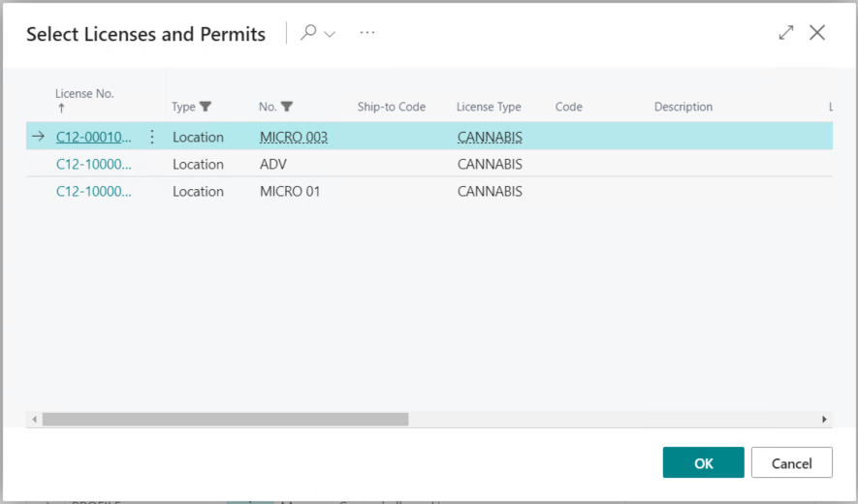Click Location type in ADV row
This screenshot has height=504, width=858.
point(198,164)
